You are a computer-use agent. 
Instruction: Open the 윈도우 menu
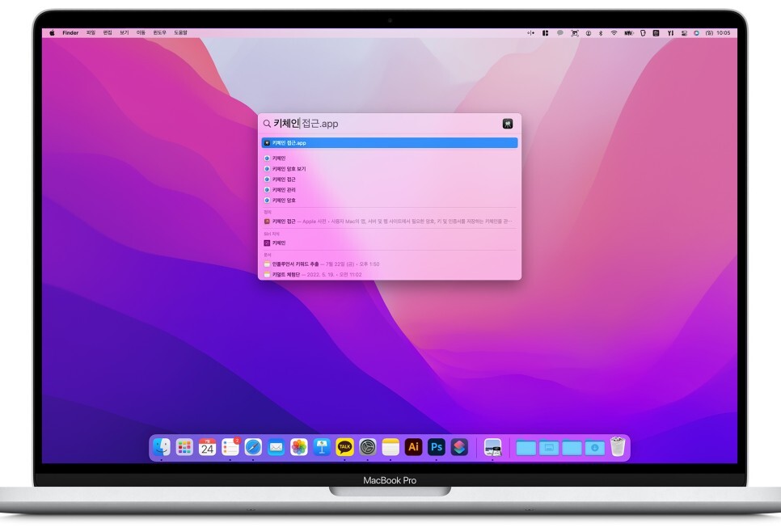tap(160, 33)
